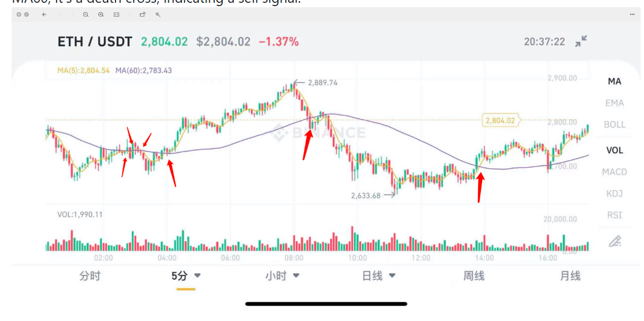The height and width of the screenshot is (321, 644).
Task: Expand the 5分 interval dropdown
Action: pos(186,275)
